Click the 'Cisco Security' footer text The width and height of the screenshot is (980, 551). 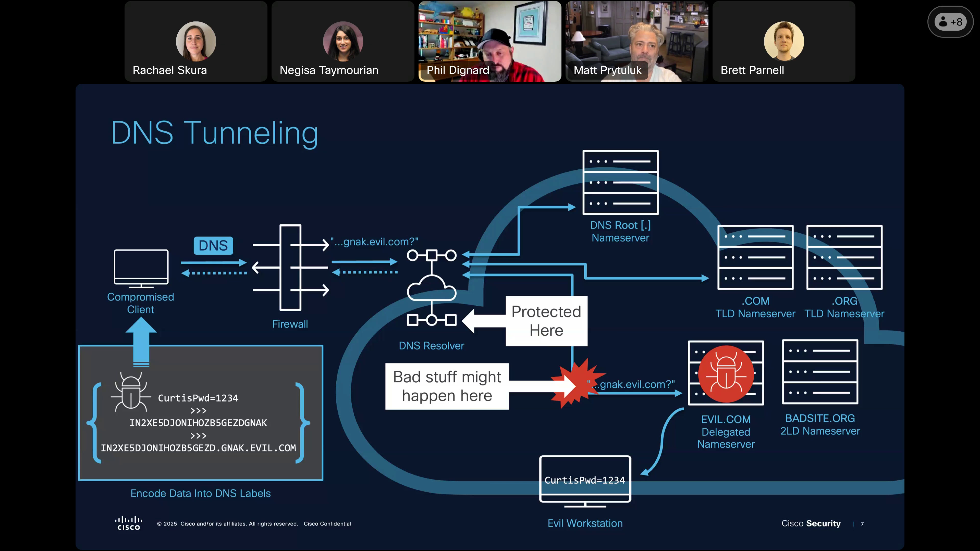[x=811, y=523]
